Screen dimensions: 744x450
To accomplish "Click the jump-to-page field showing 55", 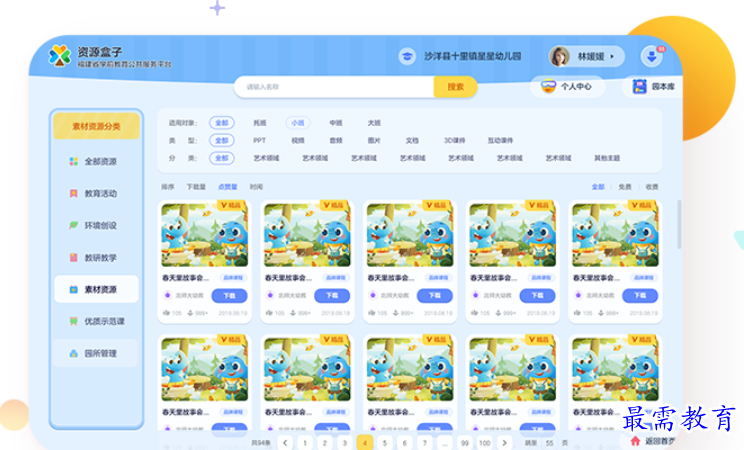I will (x=549, y=442).
